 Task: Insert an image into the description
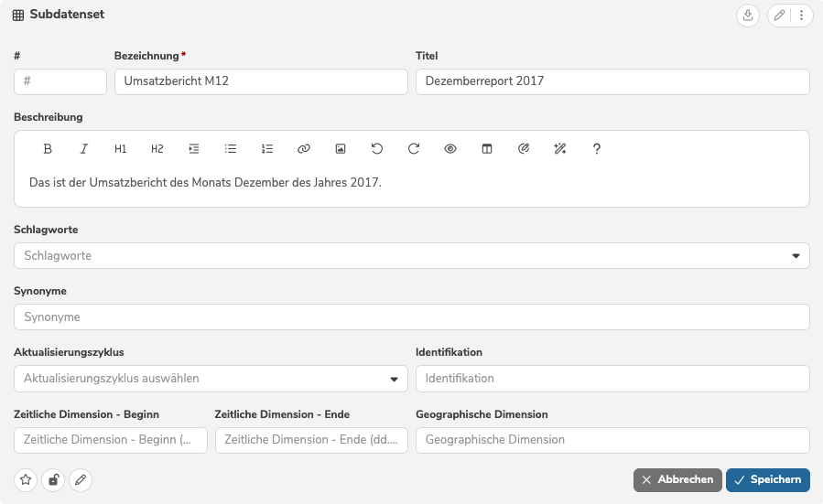341,149
